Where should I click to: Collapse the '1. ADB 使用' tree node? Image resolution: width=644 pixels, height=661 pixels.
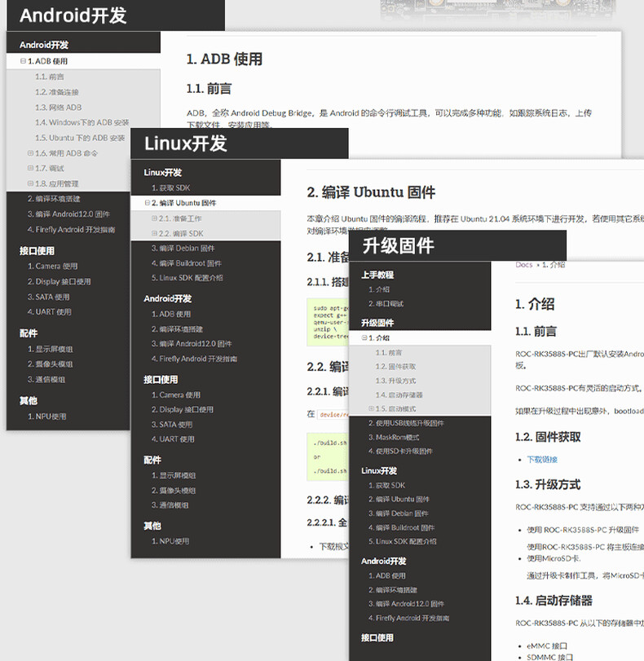23,61
